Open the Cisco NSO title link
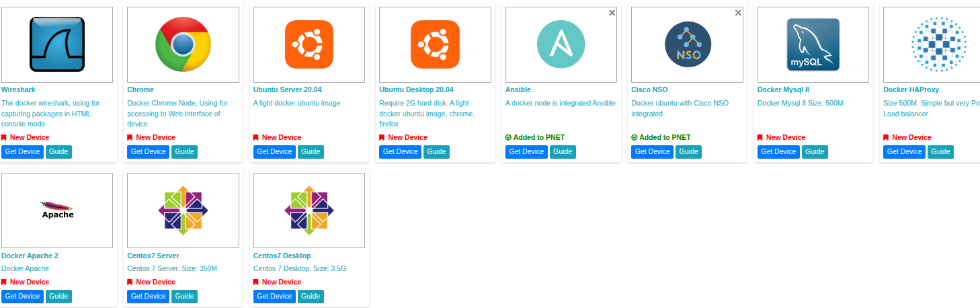The width and height of the screenshot is (980, 308). tap(649, 89)
